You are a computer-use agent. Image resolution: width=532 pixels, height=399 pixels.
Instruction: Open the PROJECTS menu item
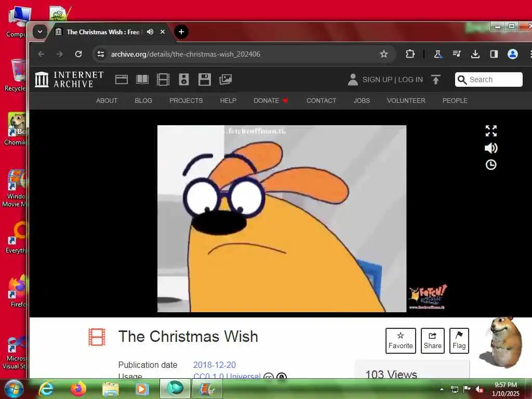tap(186, 100)
